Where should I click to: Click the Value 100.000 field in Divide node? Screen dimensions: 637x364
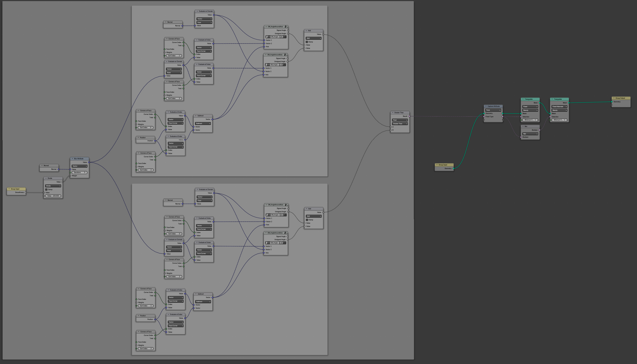[53, 196]
